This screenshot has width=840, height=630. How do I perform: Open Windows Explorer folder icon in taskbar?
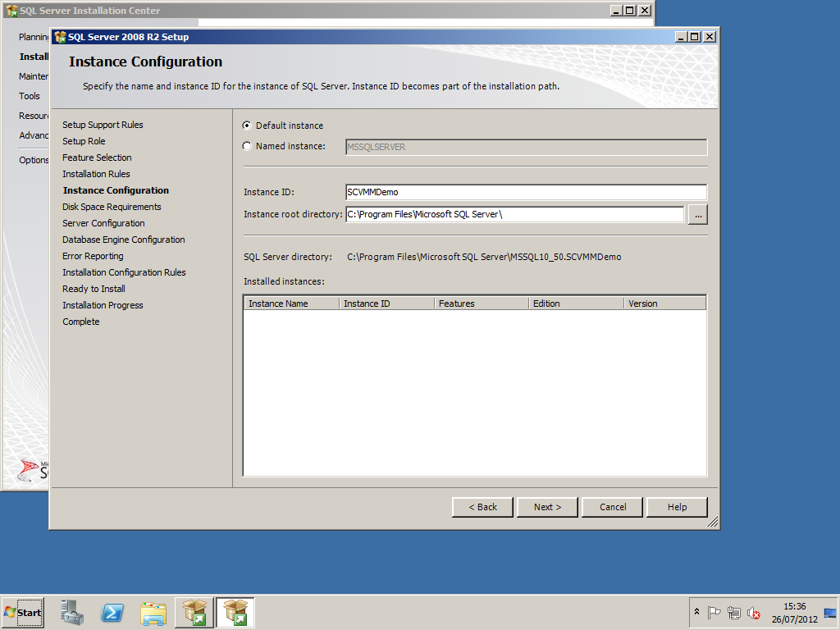pyautogui.click(x=153, y=612)
